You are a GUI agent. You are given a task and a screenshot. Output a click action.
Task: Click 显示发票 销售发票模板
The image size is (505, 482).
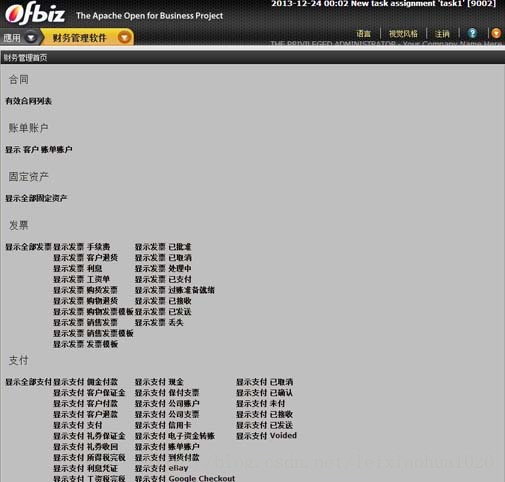[93, 333]
